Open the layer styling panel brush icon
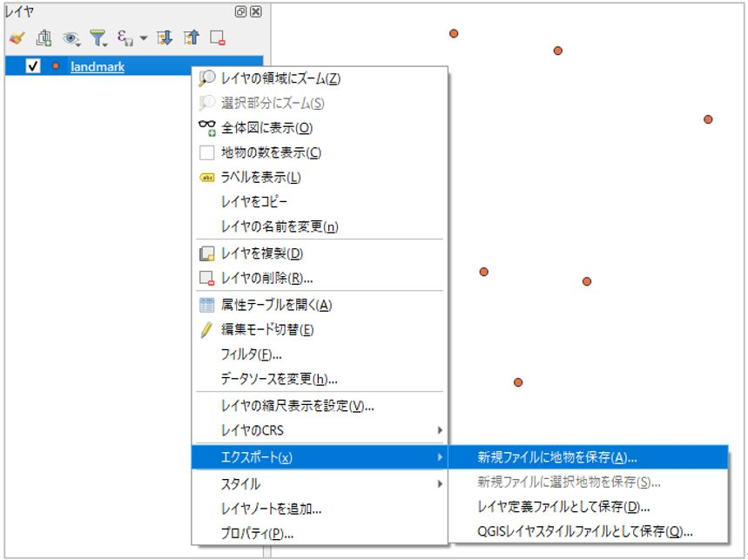The height and width of the screenshot is (560, 748). tap(17, 37)
